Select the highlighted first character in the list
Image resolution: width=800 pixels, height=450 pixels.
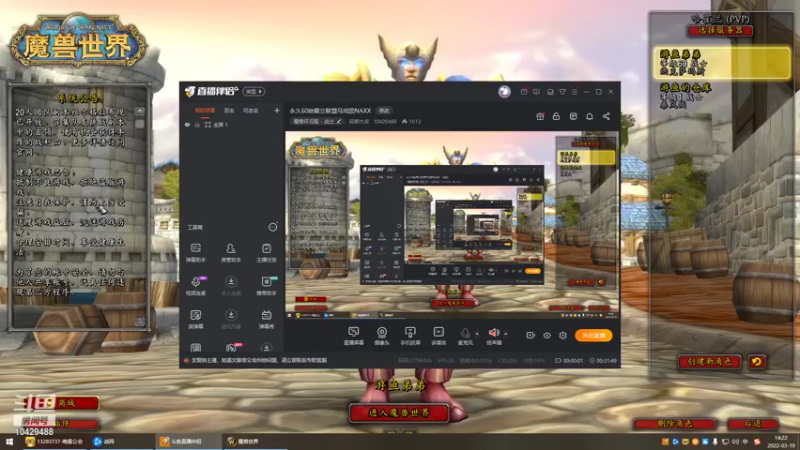(722, 63)
